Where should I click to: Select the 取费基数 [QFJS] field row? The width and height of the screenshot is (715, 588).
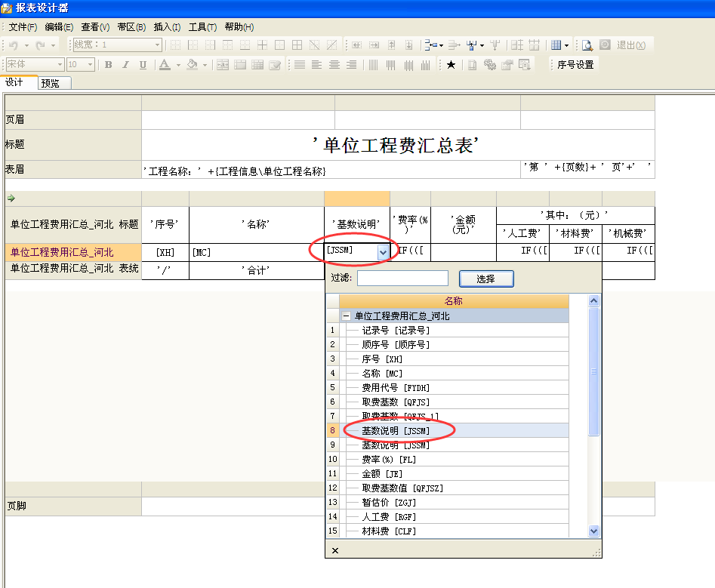click(455, 402)
